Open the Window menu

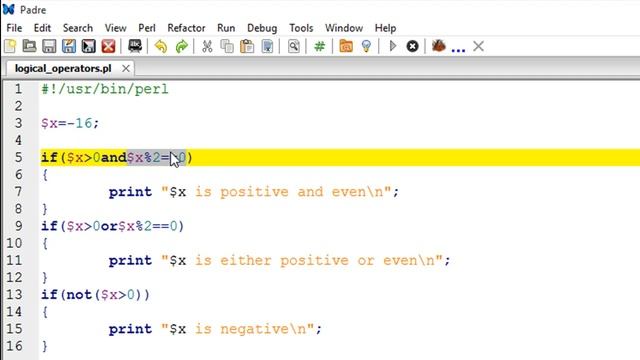point(344,28)
